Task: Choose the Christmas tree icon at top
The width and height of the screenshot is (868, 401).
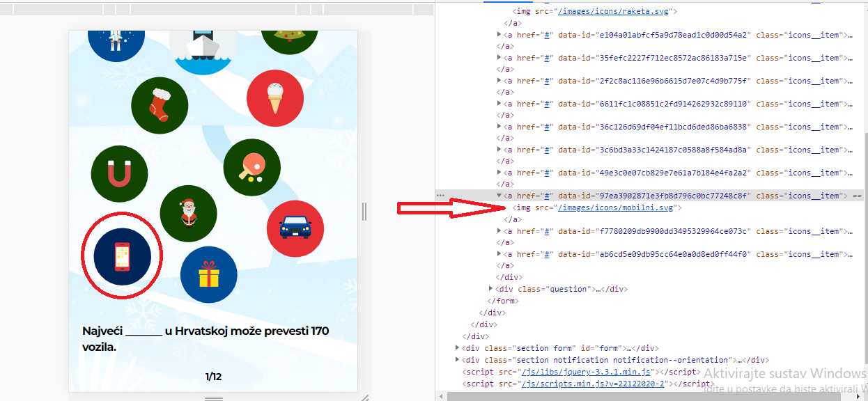Action: (x=290, y=42)
